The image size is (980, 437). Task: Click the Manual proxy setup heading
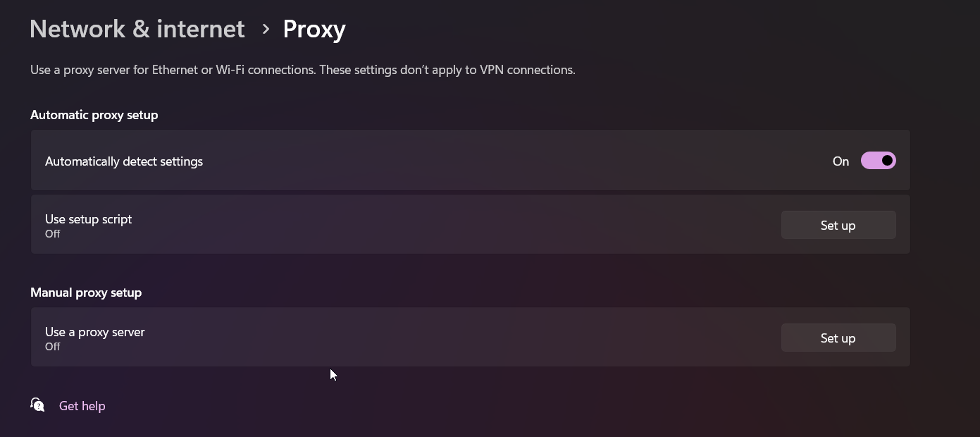coord(86,293)
